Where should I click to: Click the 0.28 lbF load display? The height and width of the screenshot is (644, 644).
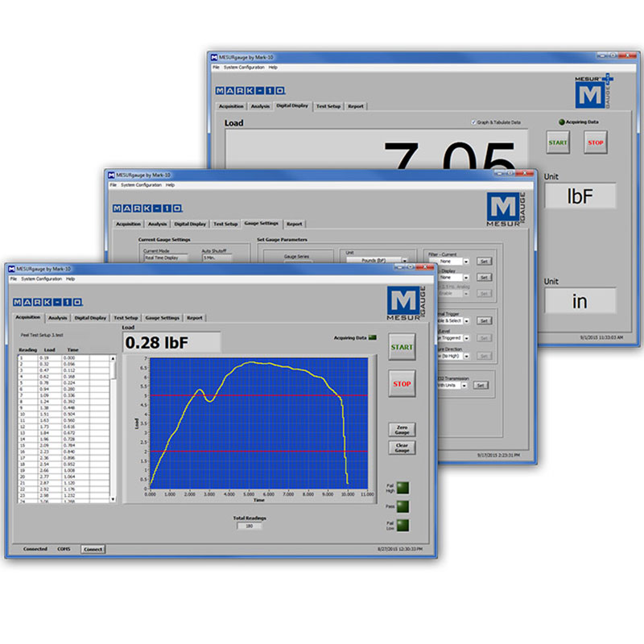[x=171, y=343]
